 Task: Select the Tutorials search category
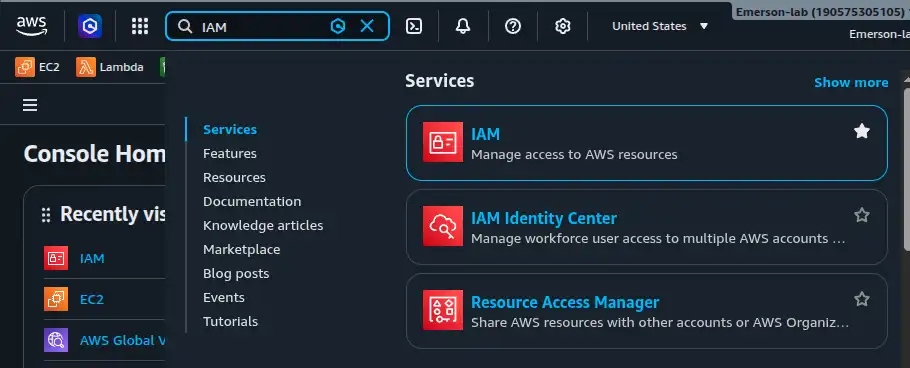[x=230, y=322]
